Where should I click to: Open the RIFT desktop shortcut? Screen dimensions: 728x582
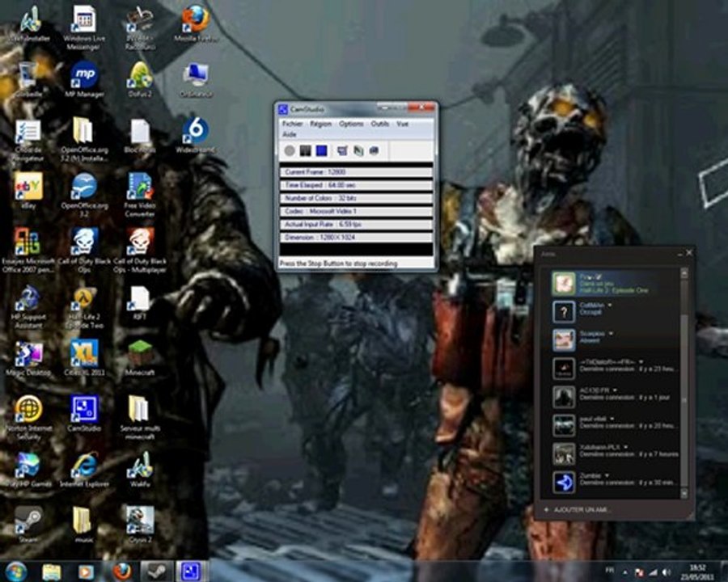[x=140, y=302]
